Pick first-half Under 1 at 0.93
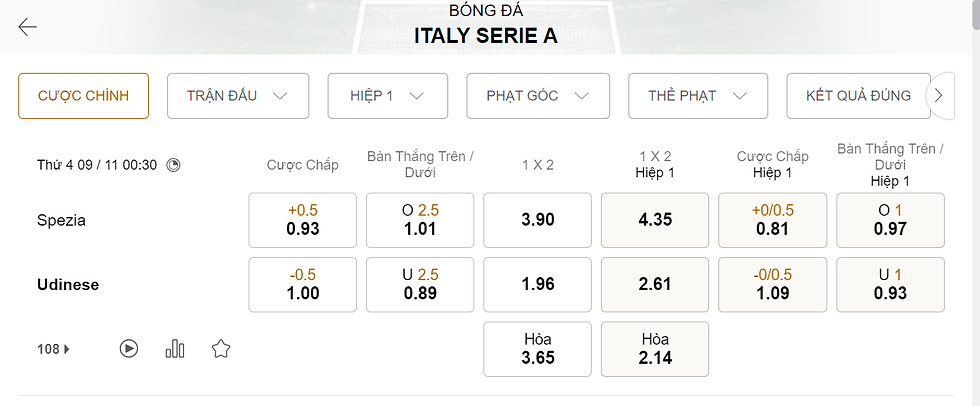 point(890,284)
